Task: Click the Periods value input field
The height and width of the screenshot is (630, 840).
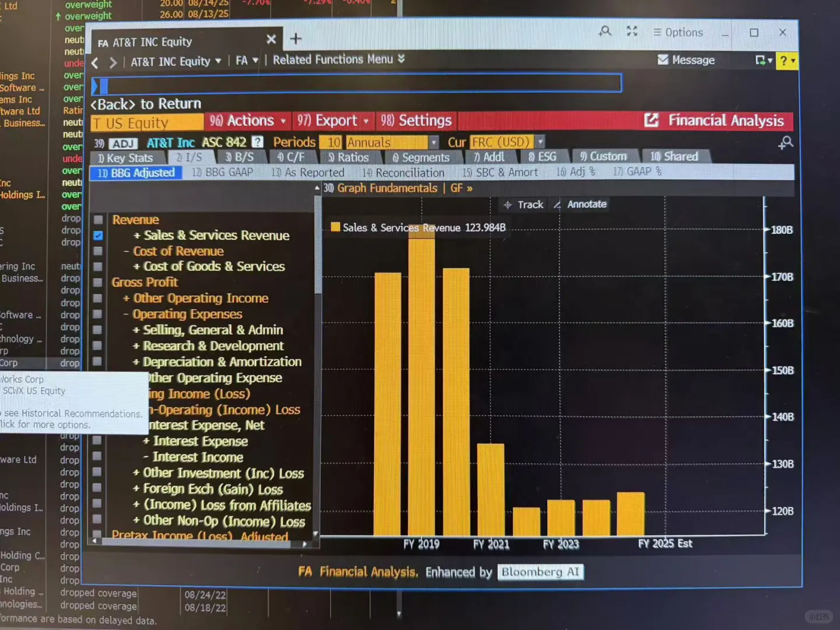Action: [331, 142]
